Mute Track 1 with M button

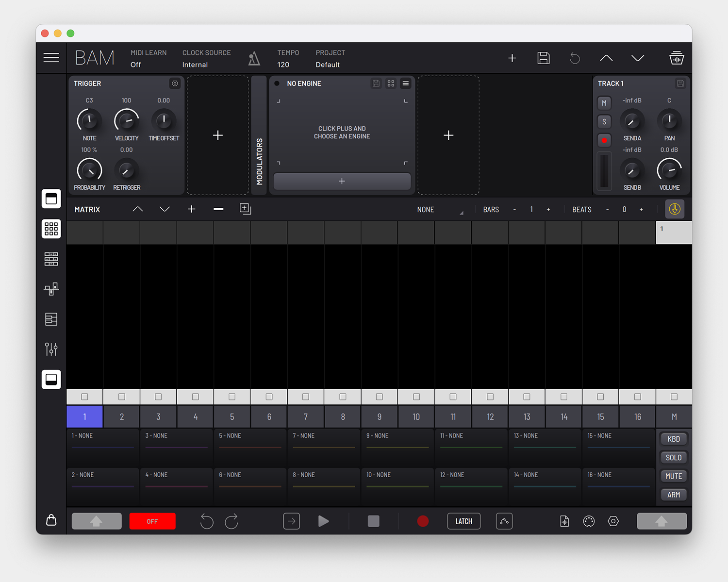click(604, 103)
